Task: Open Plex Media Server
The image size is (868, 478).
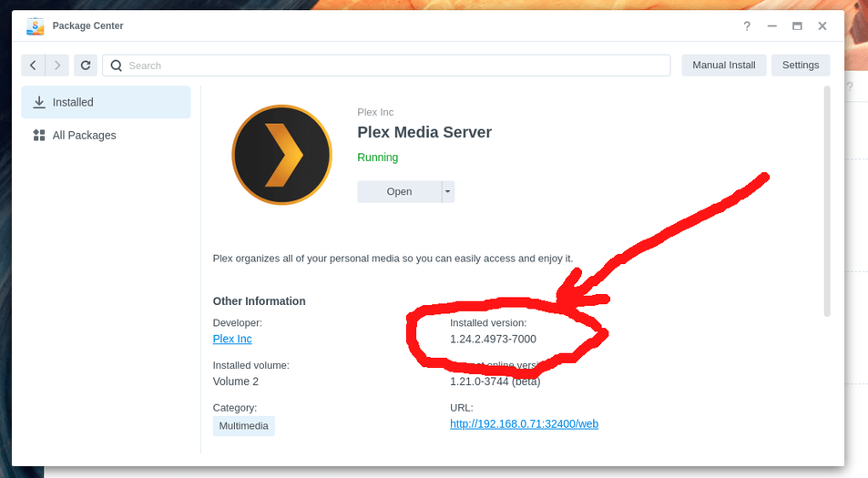Action: 399,191
